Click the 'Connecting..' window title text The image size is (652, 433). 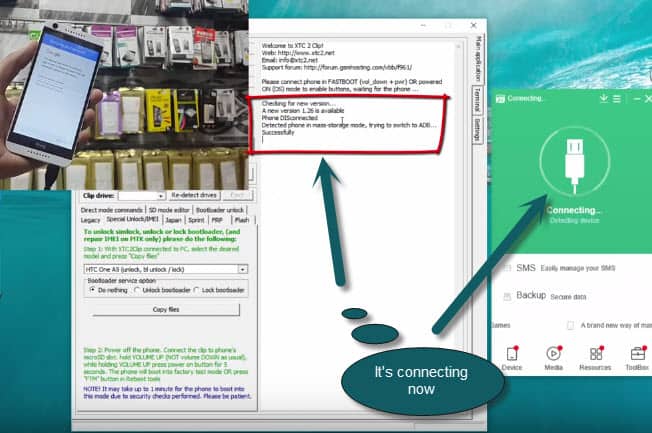(525, 99)
